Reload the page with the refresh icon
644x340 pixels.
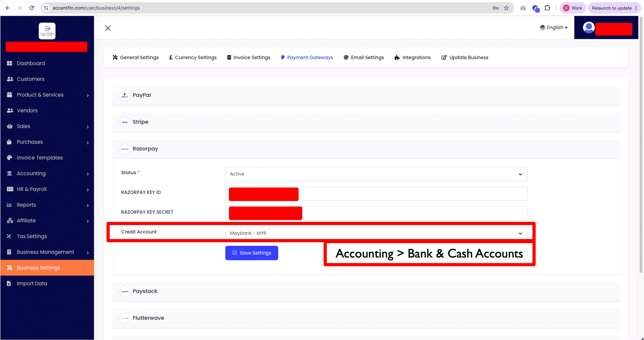coord(32,8)
